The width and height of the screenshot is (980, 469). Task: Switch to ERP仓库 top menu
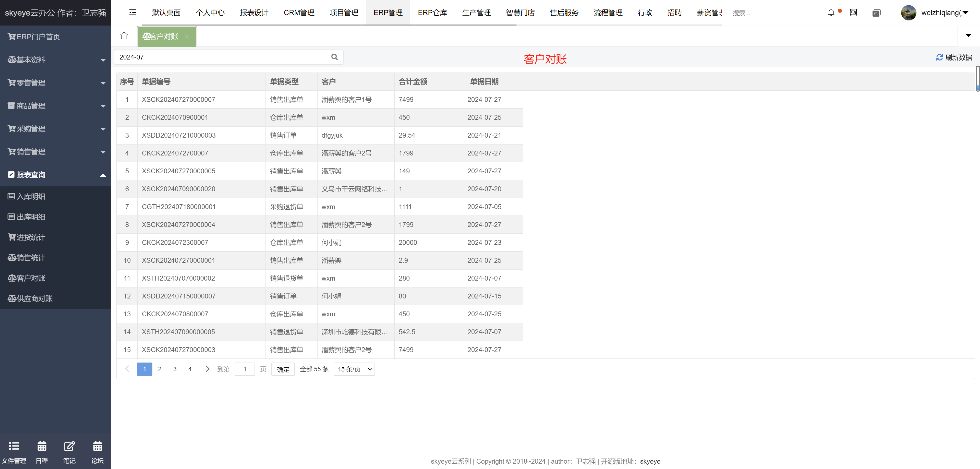[x=432, y=13]
